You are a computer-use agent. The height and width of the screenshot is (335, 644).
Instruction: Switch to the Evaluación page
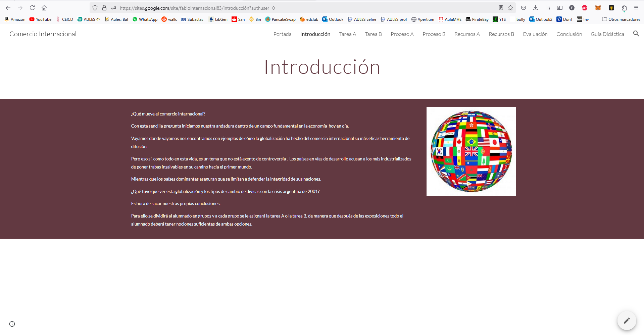[535, 34]
